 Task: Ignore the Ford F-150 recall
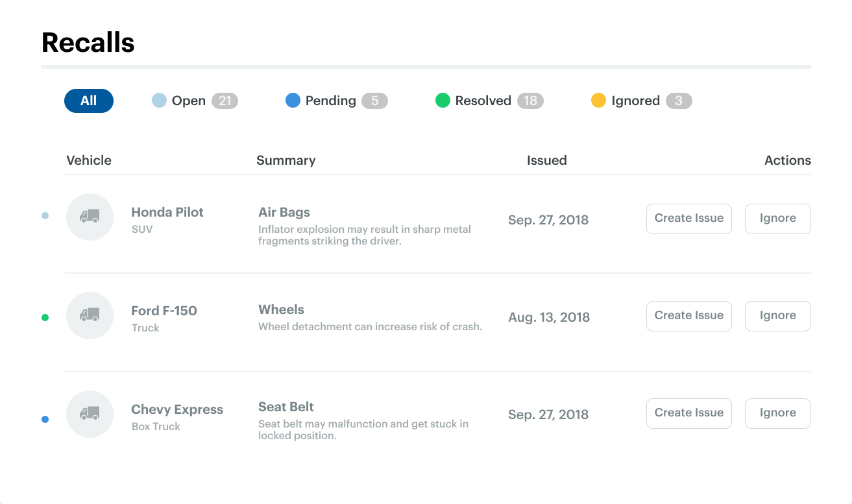pyautogui.click(x=777, y=316)
